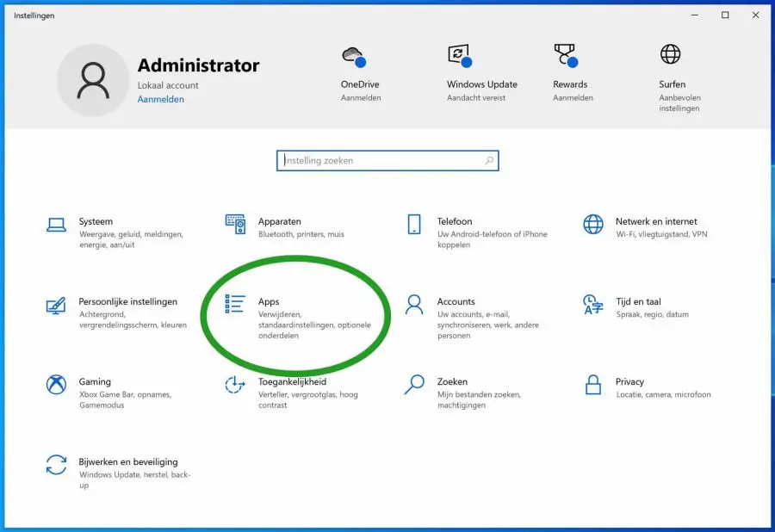Open the Apparaten keyboard and speaker icon
Screen dimensions: 775x532
(x=235, y=225)
